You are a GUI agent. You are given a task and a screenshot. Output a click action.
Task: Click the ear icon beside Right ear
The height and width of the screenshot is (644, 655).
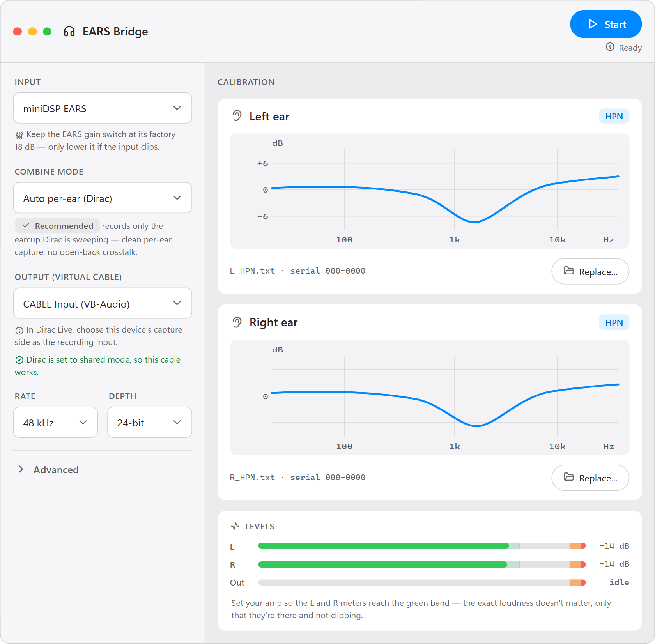click(x=237, y=322)
